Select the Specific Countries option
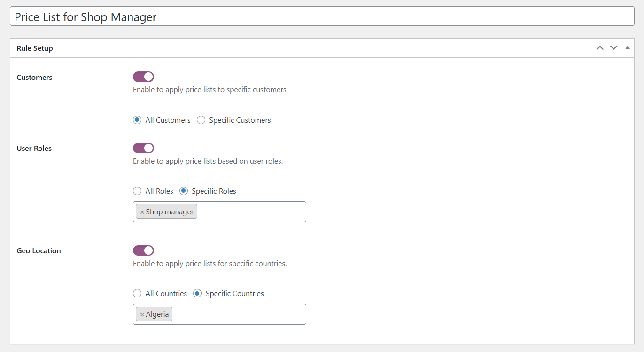644x352 pixels. tap(197, 293)
